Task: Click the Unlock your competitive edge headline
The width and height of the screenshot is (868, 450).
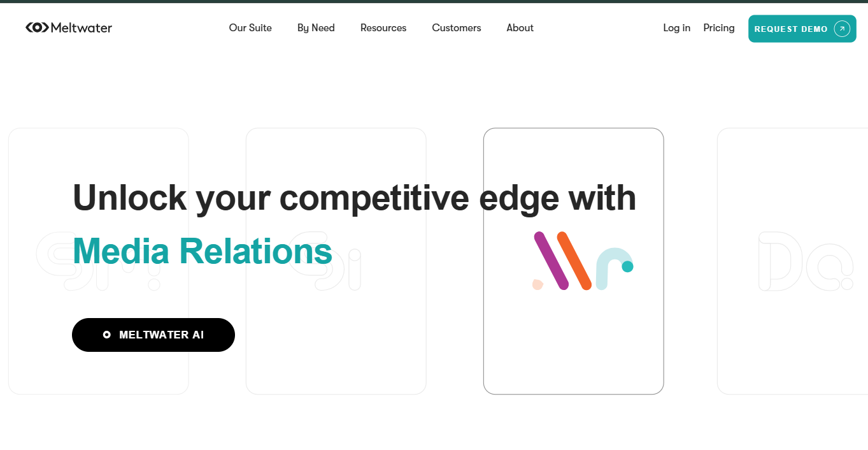Action: pos(354,198)
